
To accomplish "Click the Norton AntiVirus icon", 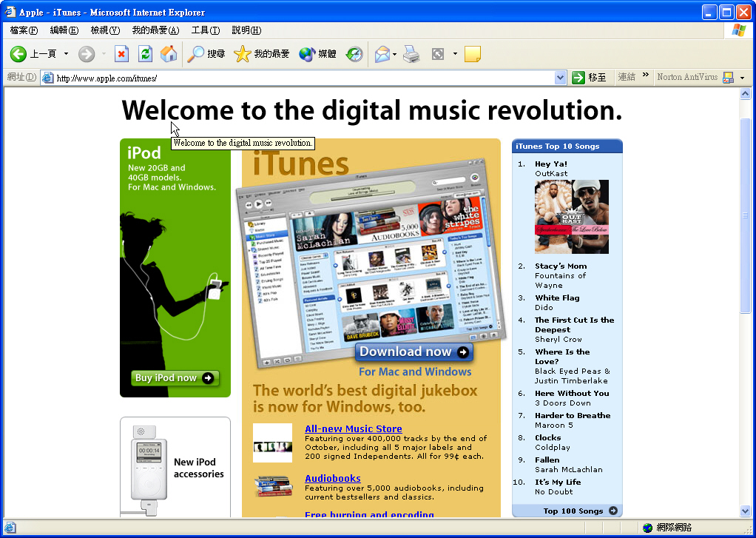I will pyautogui.click(x=728, y=77).
